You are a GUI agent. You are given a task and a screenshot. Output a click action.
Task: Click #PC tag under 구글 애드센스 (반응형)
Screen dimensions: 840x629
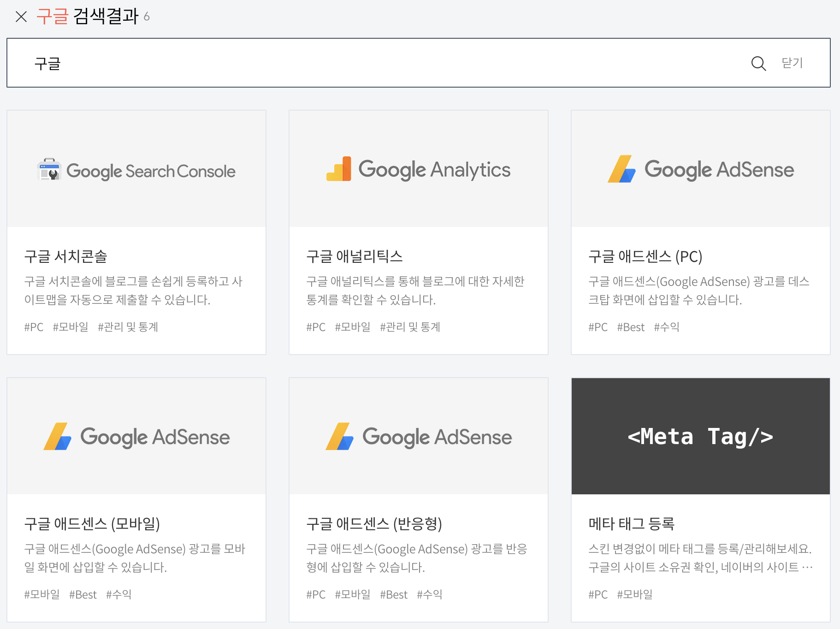[316, 594]
